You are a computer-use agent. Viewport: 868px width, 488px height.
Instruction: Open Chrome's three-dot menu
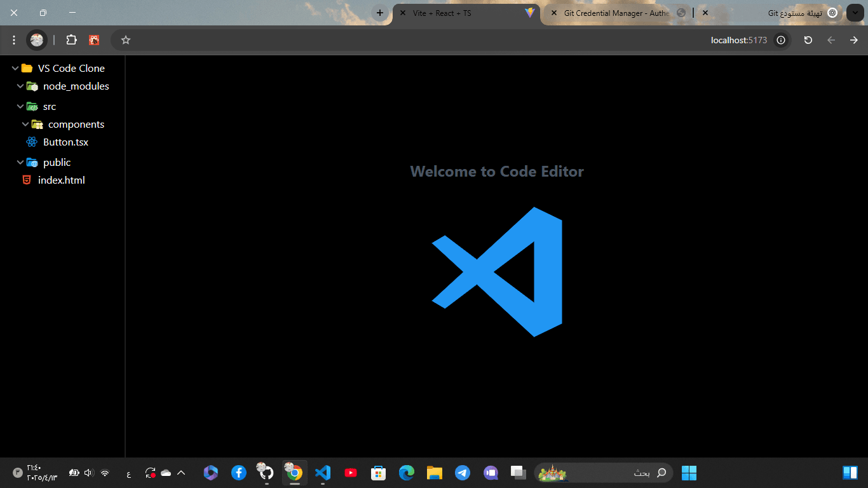click(x=13, y=39)
